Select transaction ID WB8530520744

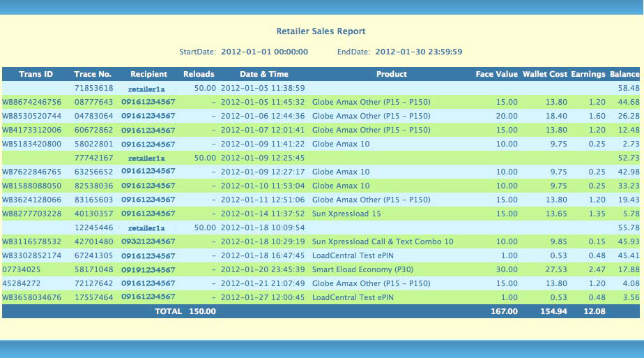[31, 116]
